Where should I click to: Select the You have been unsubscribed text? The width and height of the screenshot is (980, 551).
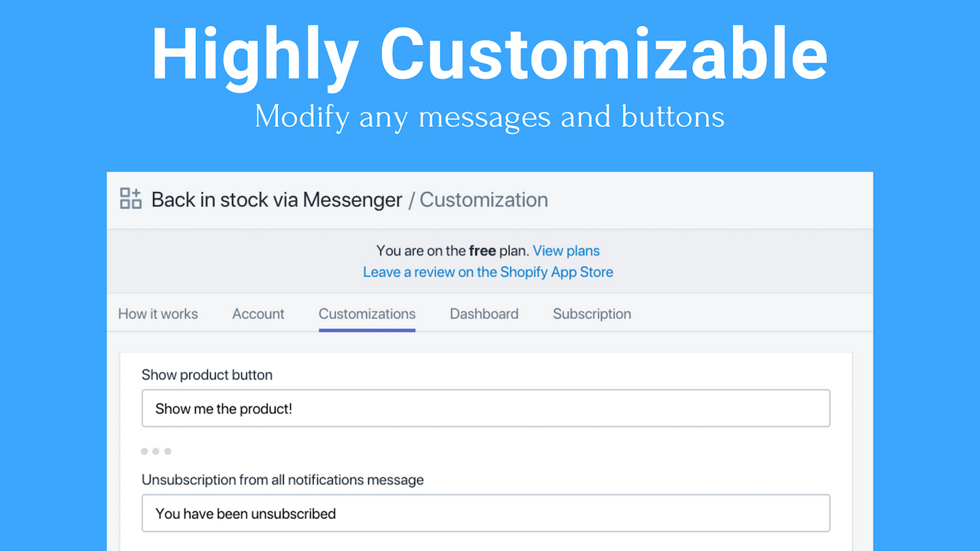tap(245, 513)
